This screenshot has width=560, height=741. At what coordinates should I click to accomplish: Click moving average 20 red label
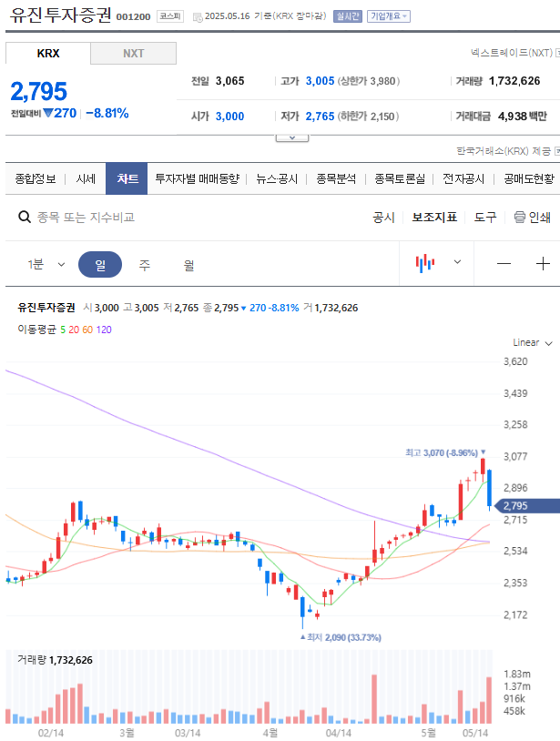pyautogui.click(x=74, y=330)
